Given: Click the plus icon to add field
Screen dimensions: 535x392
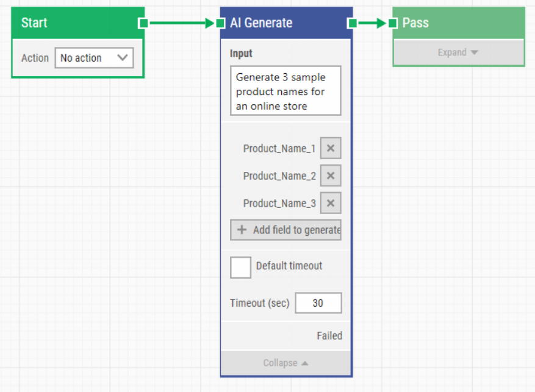Looking at the screenshot, I should tap(242, 230).
